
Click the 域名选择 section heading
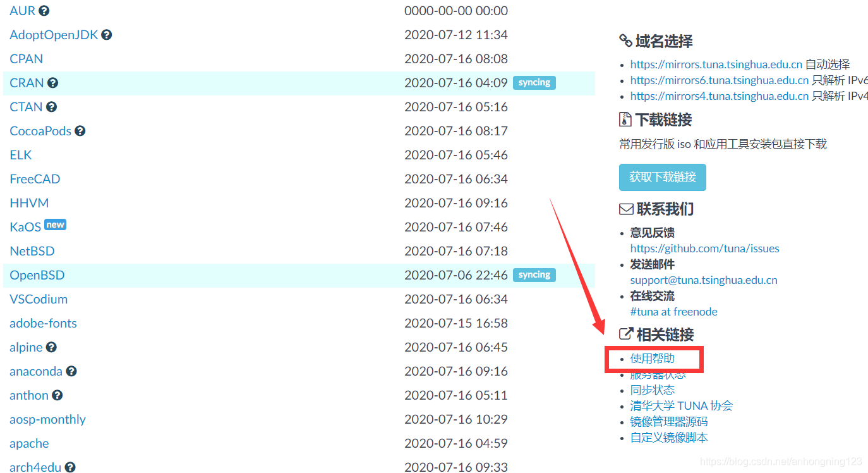click(x=656, y=42)
